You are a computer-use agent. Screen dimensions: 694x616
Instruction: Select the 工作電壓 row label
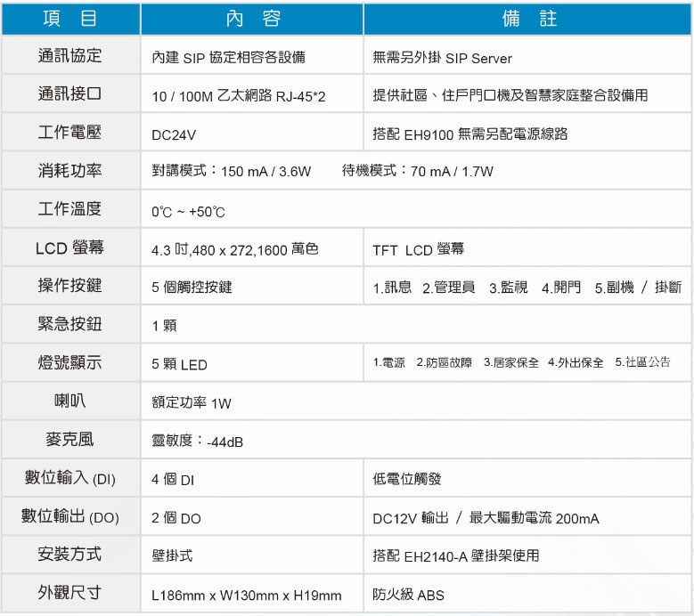(69, 133)
